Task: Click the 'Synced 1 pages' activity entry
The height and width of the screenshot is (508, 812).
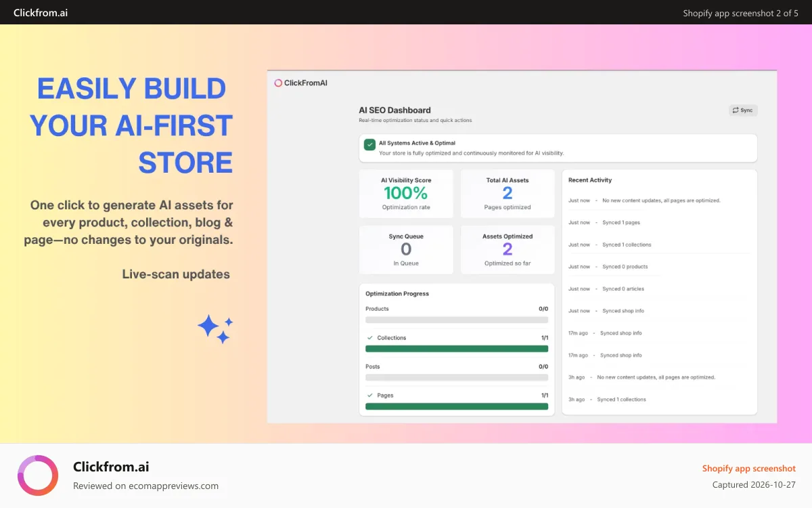Action: pos(604,222)
